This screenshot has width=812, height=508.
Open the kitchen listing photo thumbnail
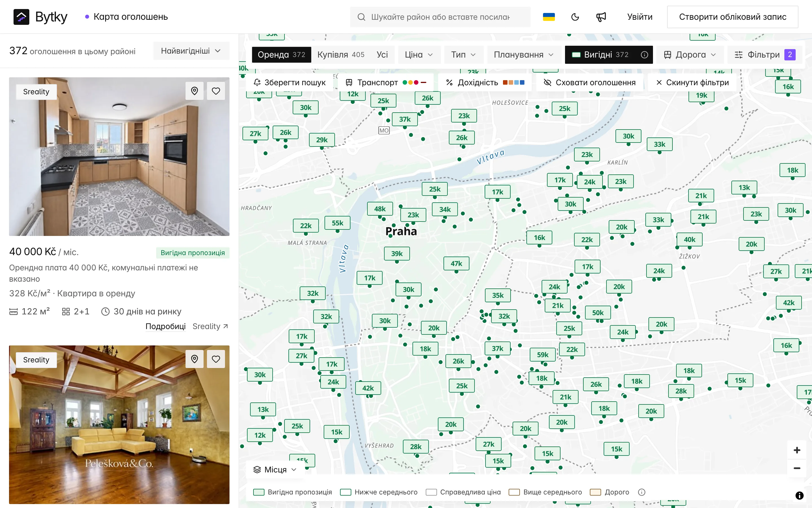point(119,157)
